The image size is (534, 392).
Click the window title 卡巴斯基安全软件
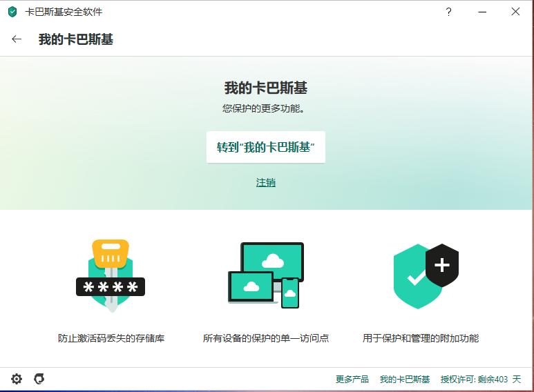coord(64,12)
